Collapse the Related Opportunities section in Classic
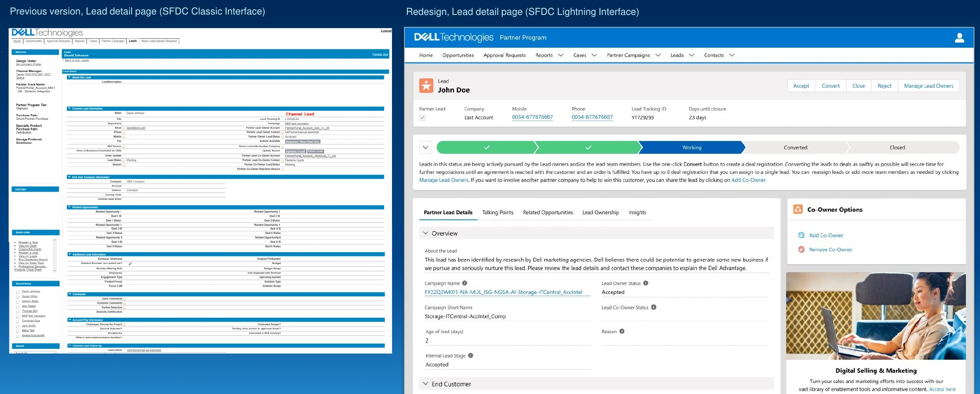The image size is (980, 394). (69, 207)
